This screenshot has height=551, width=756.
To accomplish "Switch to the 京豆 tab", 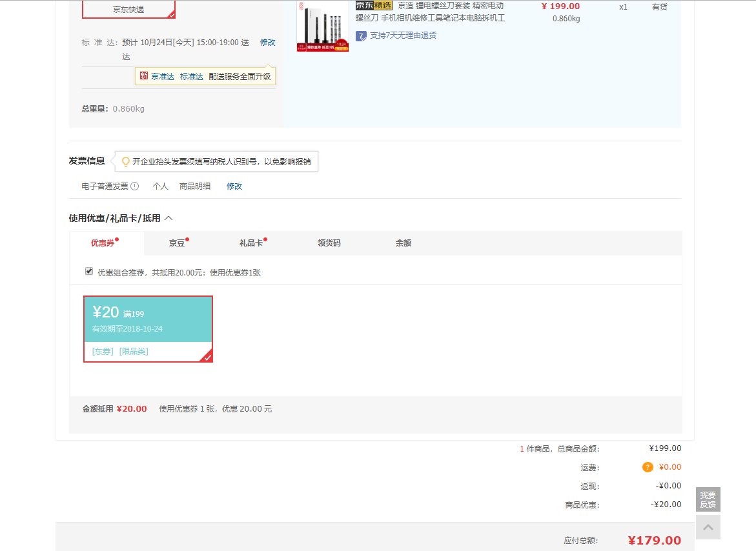I will point(177,243).
